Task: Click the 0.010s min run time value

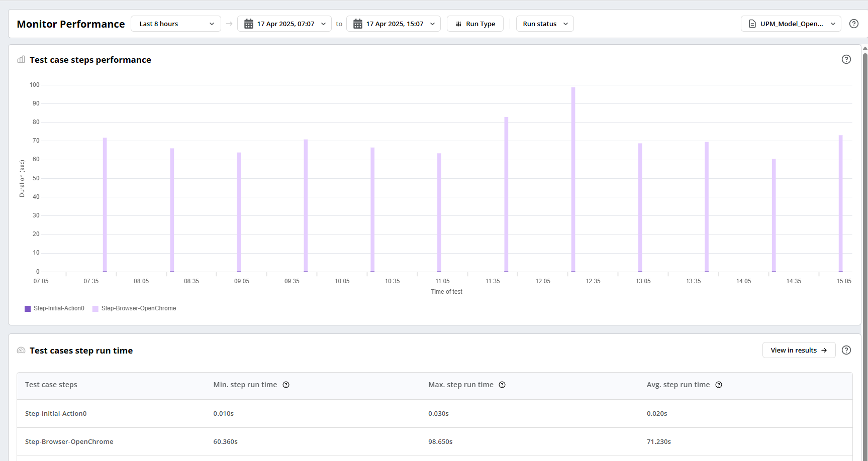Action: [x=224, y=414]
